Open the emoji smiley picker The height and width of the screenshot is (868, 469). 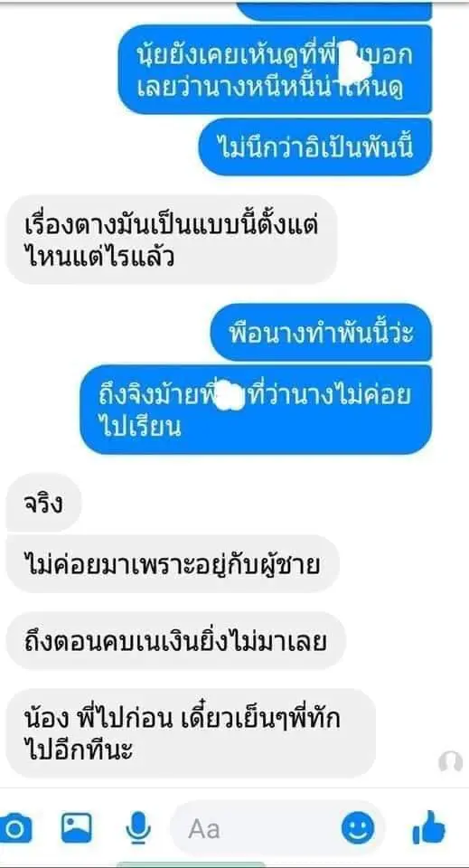coord(357,829)
